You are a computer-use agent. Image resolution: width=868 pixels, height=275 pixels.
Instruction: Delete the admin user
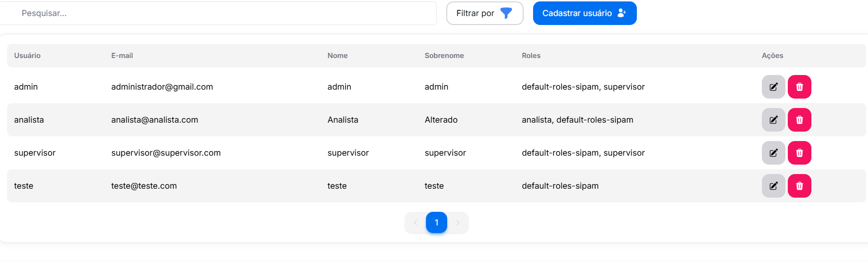pyautogui.click(x=799, y=87)
